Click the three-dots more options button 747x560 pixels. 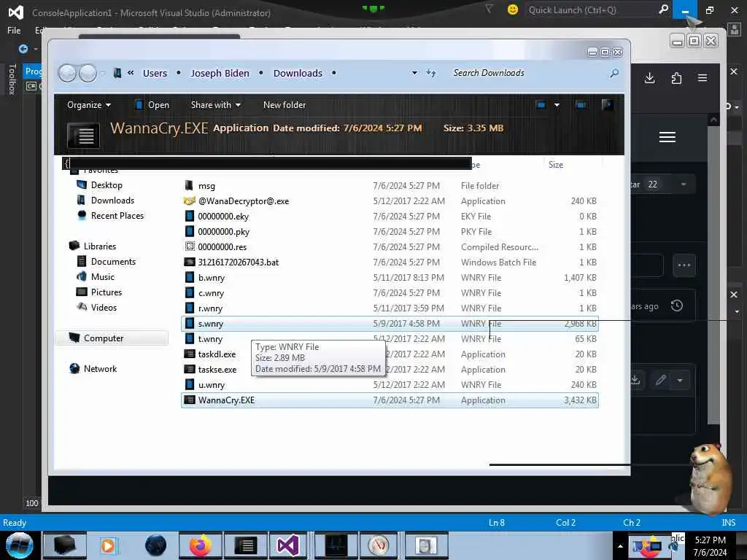(684, 265)
